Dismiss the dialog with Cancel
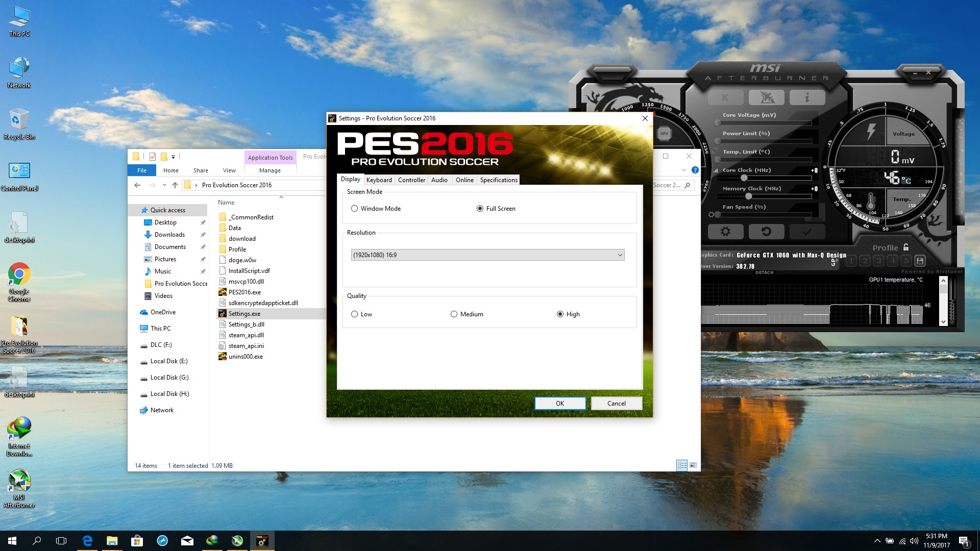 [616, 403]
